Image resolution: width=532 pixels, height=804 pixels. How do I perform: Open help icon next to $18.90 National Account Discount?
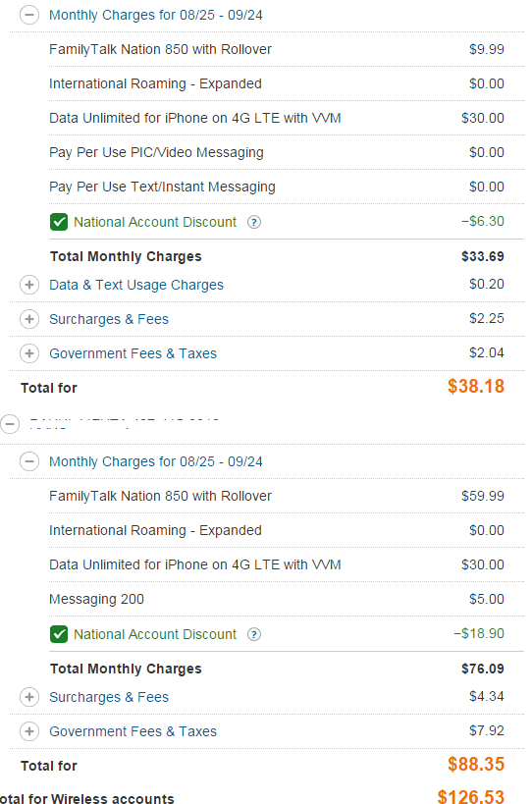pos(253,634)
